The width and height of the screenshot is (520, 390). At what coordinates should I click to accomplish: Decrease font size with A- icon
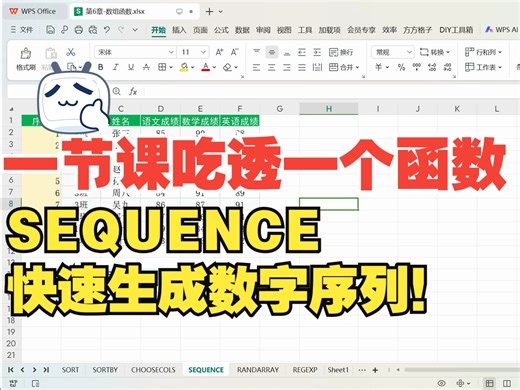(234, 52)
